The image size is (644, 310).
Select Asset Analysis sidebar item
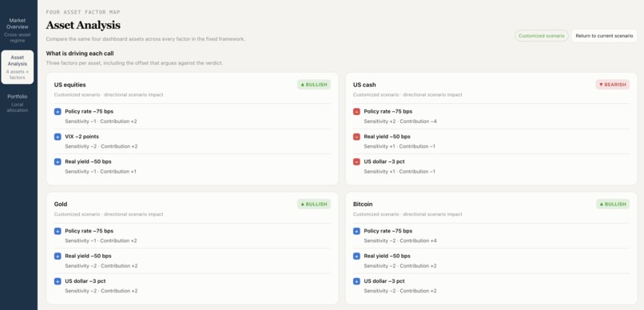click(x=18, y=67)
